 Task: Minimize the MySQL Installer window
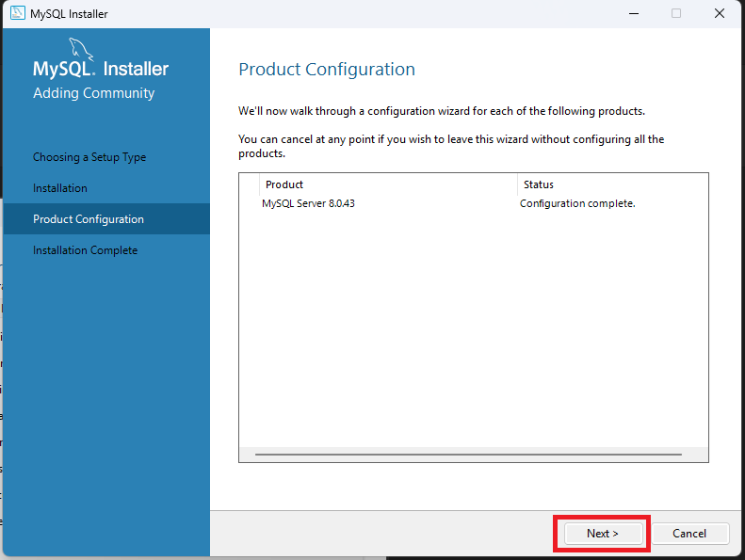coord(634,13)
